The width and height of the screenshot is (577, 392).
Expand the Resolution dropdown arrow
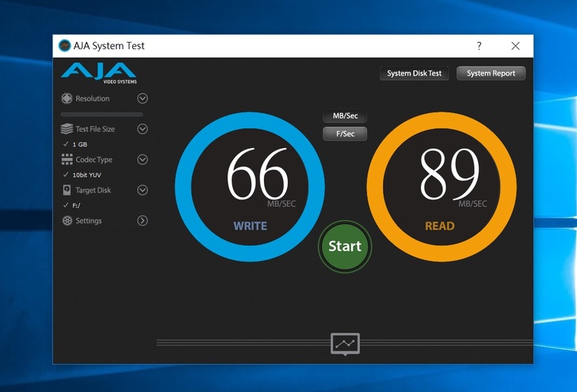pos(143,99)
